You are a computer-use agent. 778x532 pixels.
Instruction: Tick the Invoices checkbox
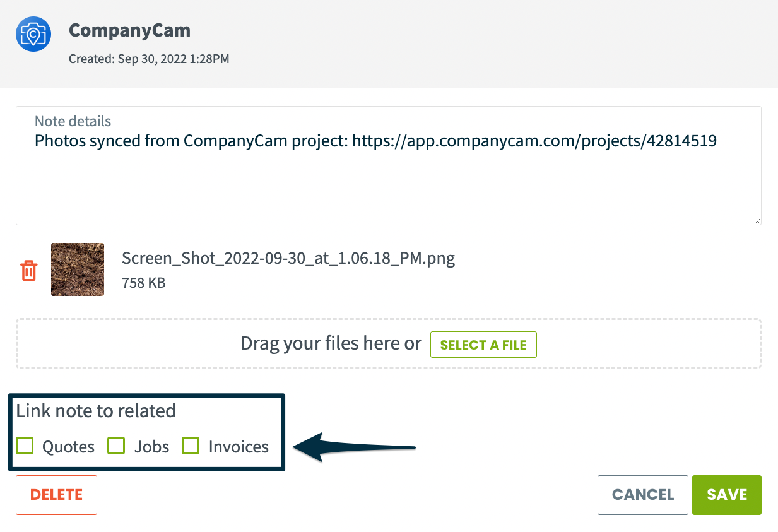coord(191,446)
